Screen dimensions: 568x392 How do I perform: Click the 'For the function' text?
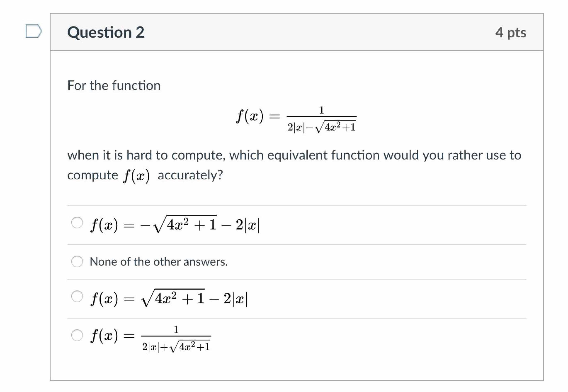[114, 86]
